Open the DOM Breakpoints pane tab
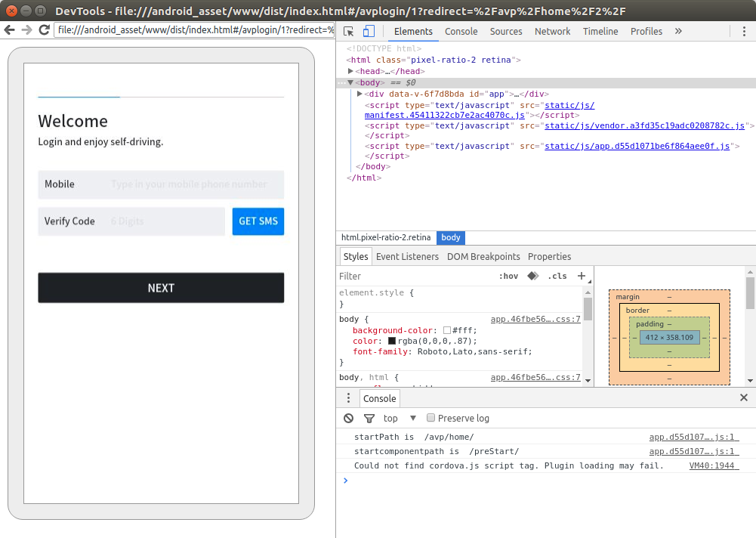The width and height of the screenshot is (756, 538). [483, 257]
